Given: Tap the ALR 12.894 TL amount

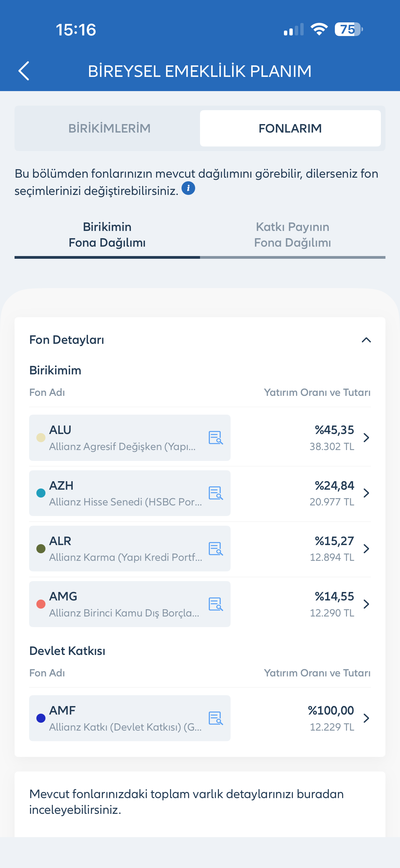Looking at the screenshot, I should tap(332, 557).
